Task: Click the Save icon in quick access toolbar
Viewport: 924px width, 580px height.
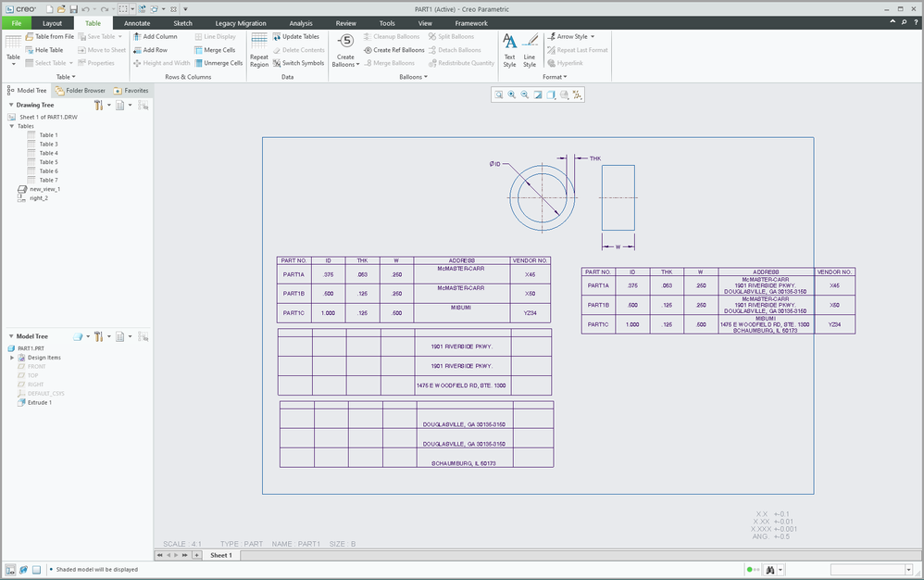Action: (73, 8)
